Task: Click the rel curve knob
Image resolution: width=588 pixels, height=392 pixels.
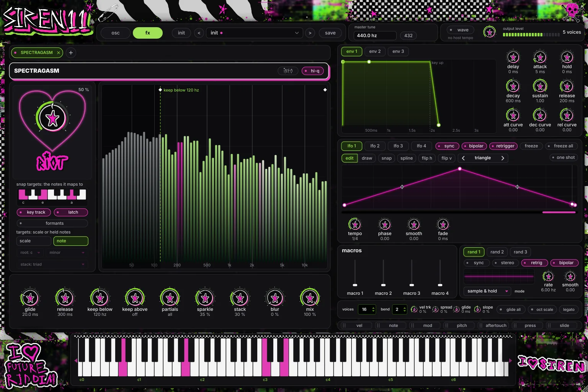Action: click(567, 115)
